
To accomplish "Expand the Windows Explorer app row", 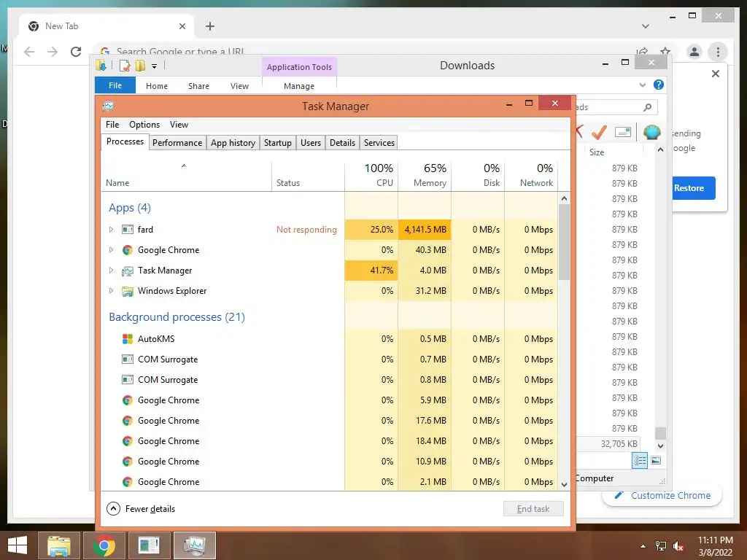I will [111, 291].
